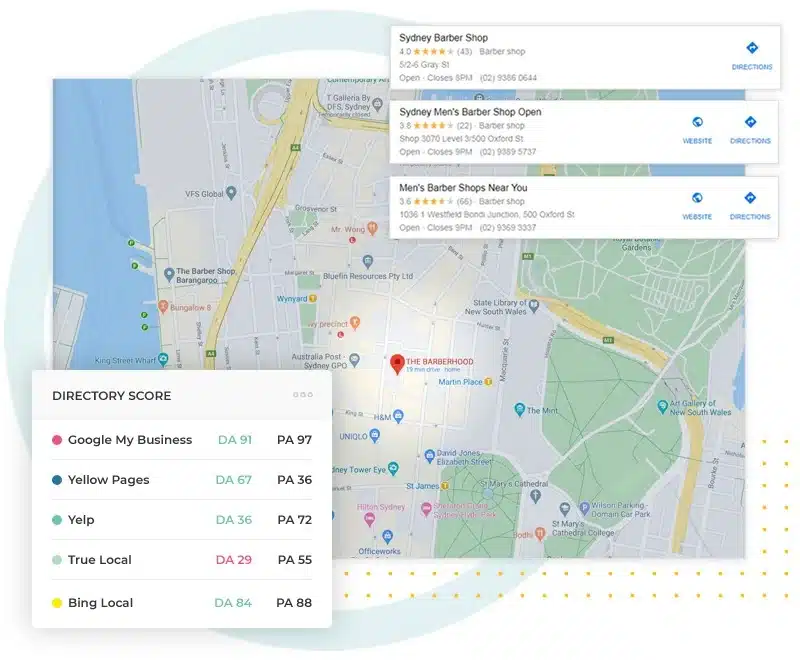
Task: Click the Bing Local yellow dot
Action: [x=57, y=603]
